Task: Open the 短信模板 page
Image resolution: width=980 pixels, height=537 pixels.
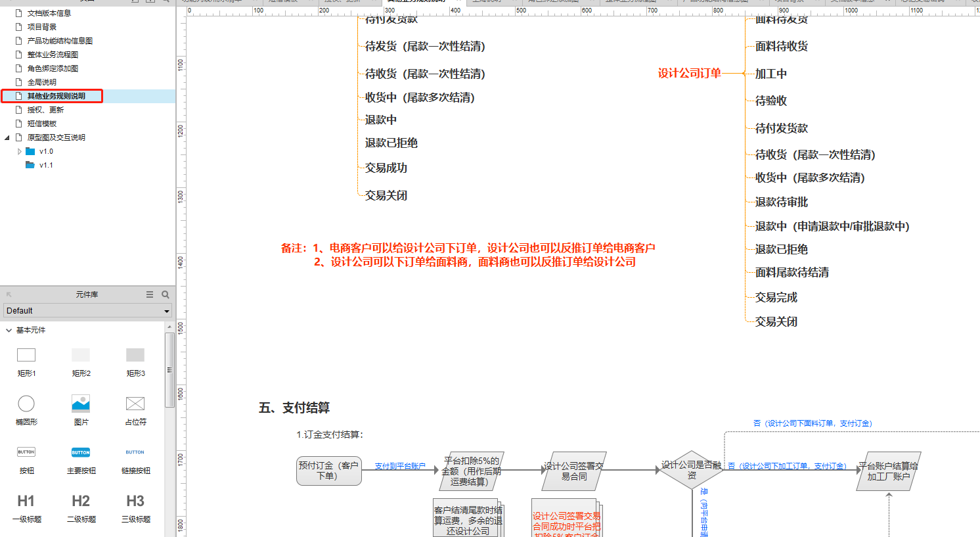Action: click(42, 124)
